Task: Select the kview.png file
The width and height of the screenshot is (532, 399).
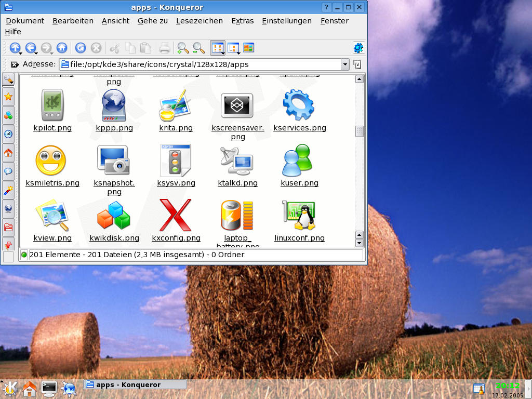Action: [x=52, y=220]
